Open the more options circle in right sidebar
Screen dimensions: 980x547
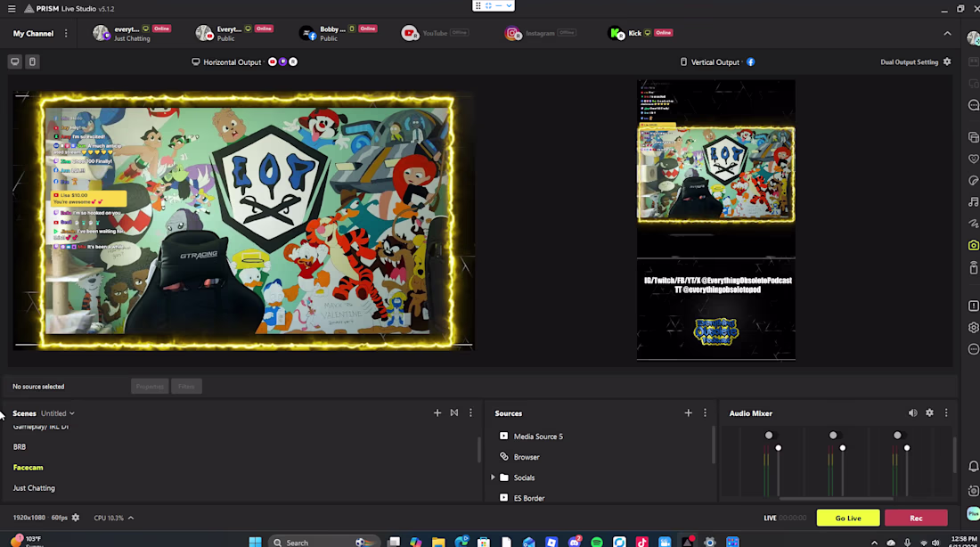pos(973,349)
